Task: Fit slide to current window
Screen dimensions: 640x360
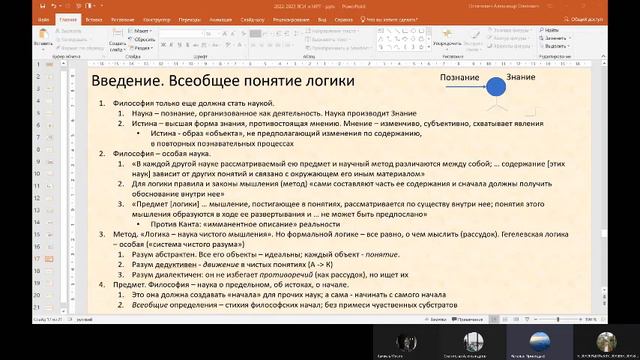Action: click(x=604, y=320)
